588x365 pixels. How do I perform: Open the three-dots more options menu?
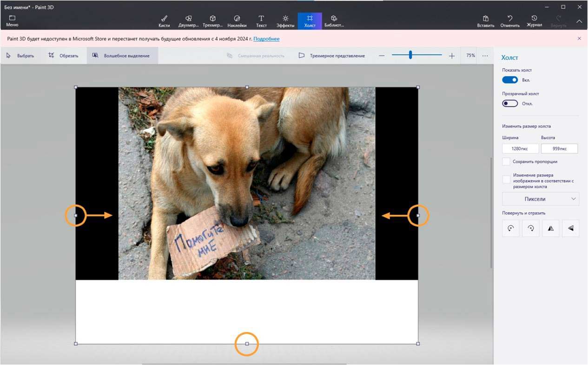(x=485, y=56)
